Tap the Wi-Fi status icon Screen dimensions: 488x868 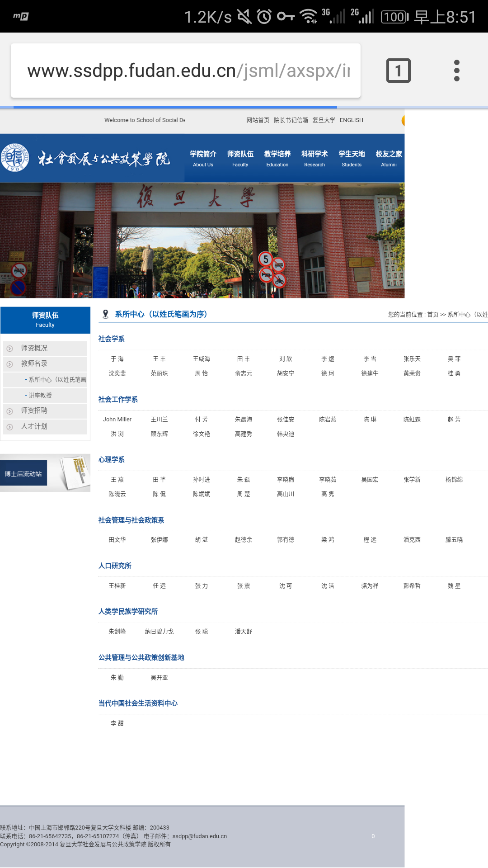pos(309,17)
